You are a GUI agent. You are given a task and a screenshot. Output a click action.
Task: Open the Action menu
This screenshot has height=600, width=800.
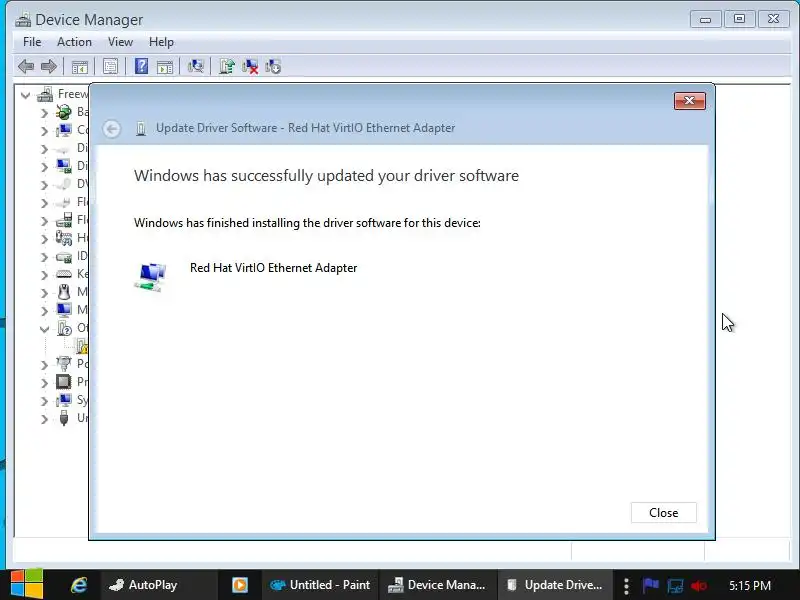(x=74, y=42)
